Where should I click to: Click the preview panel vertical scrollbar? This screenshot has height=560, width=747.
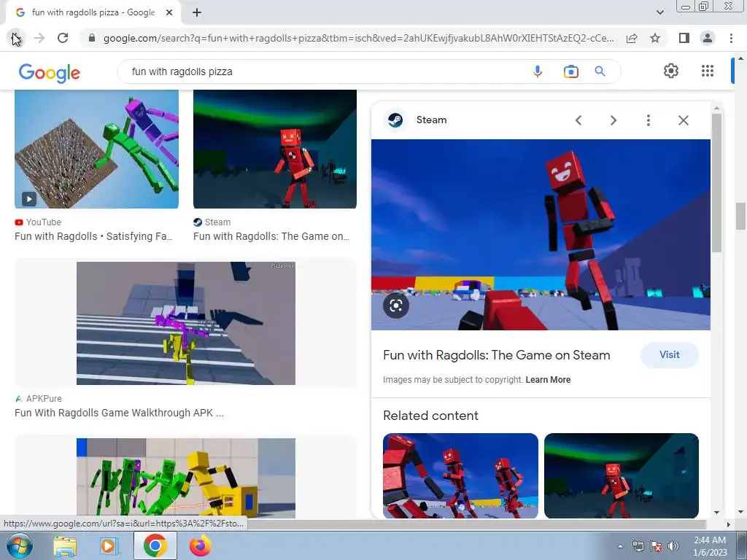(716, 183)
